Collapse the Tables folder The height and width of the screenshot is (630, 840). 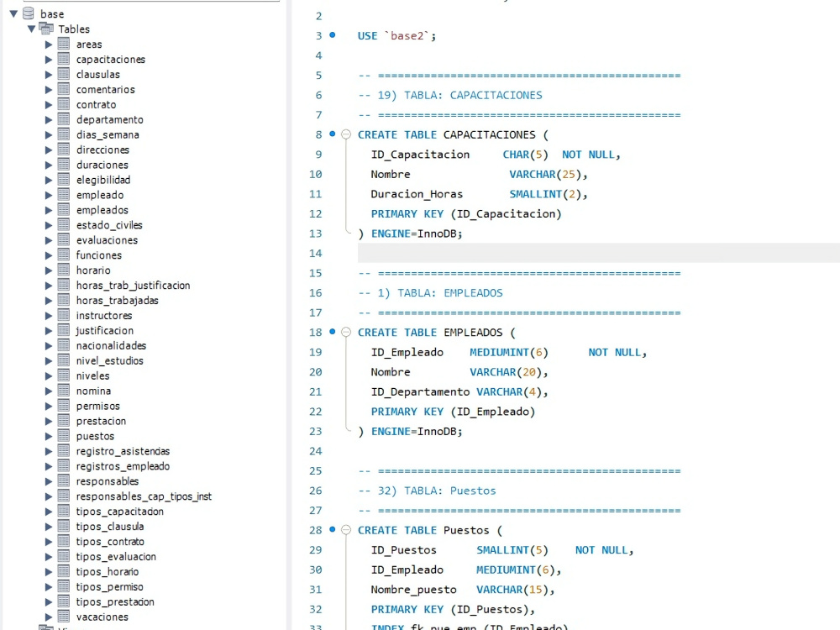coord(32,29)
